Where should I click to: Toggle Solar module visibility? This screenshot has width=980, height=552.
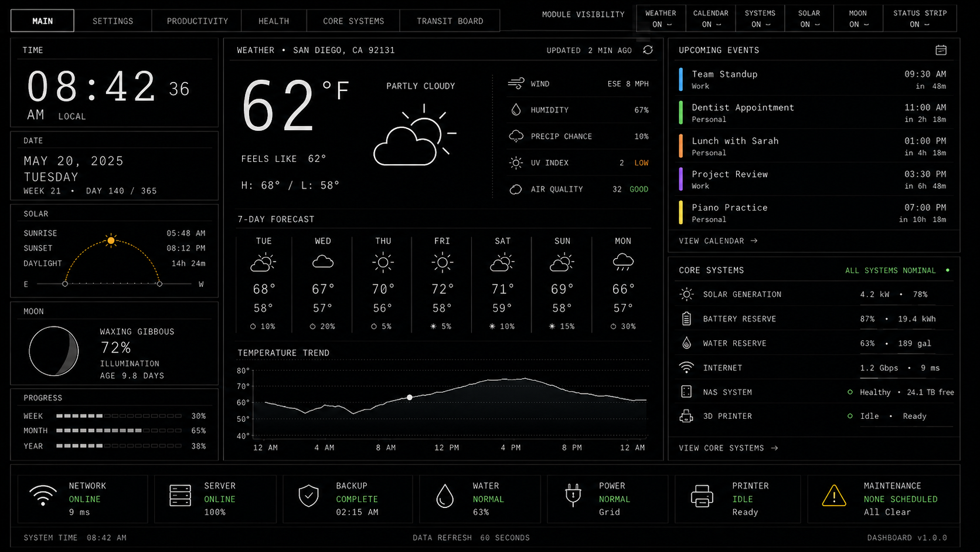pyautogui.click(x=809, y=18)
